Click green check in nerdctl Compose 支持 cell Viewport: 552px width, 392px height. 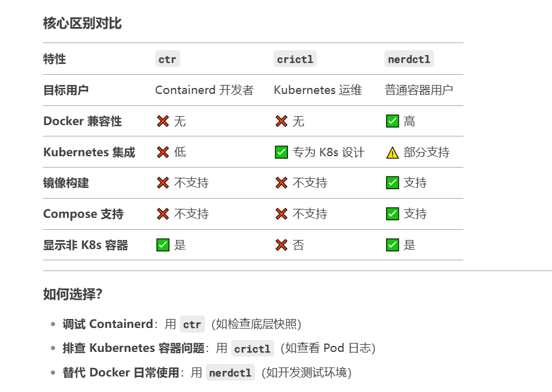click(x=392, y=214)
